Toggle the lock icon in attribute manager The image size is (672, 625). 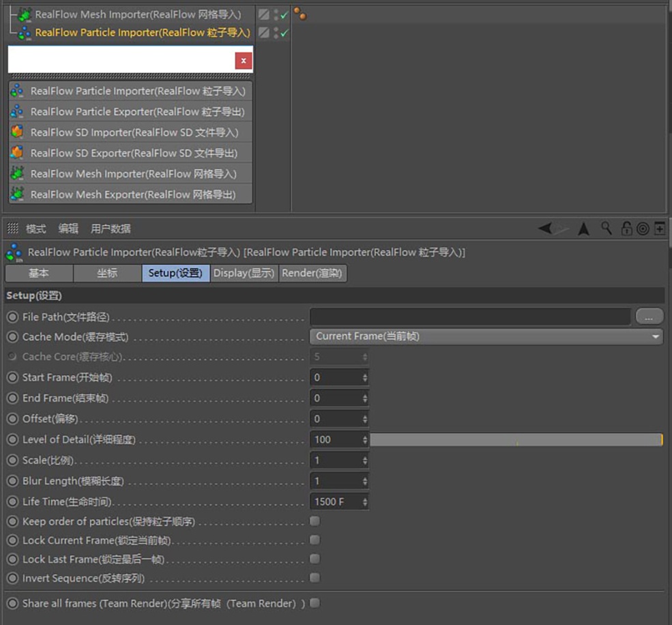coord(626,229)
